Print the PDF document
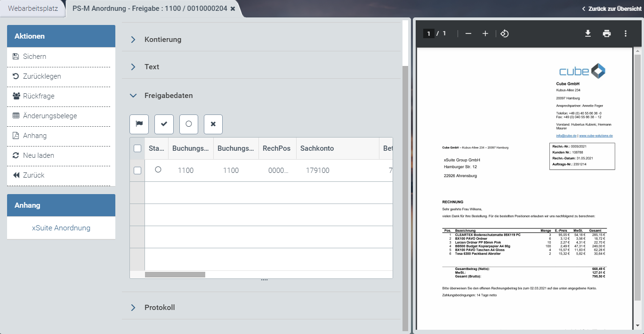Viewport: 644px width, 334px height. click(x=606, y=33)
